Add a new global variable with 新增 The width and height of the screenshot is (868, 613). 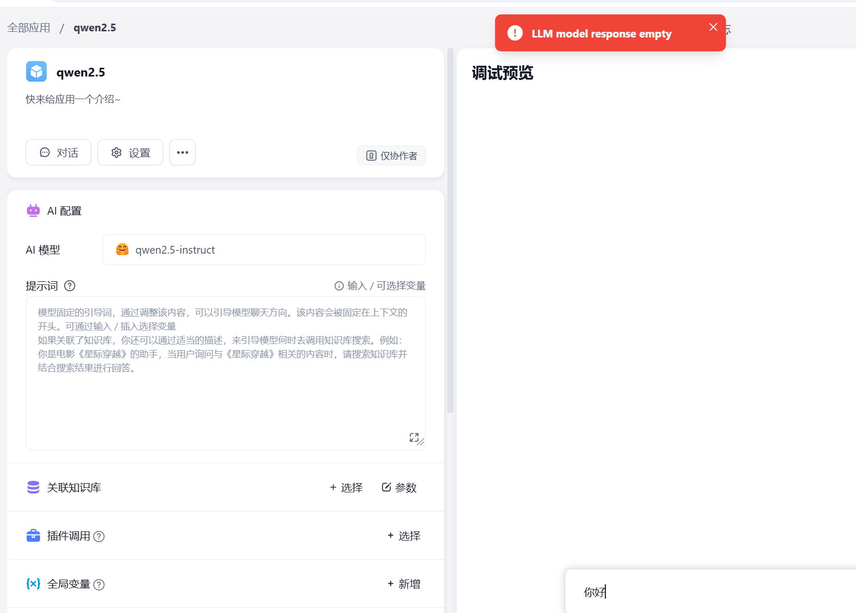pyautogui.click(x=404, y=584)
